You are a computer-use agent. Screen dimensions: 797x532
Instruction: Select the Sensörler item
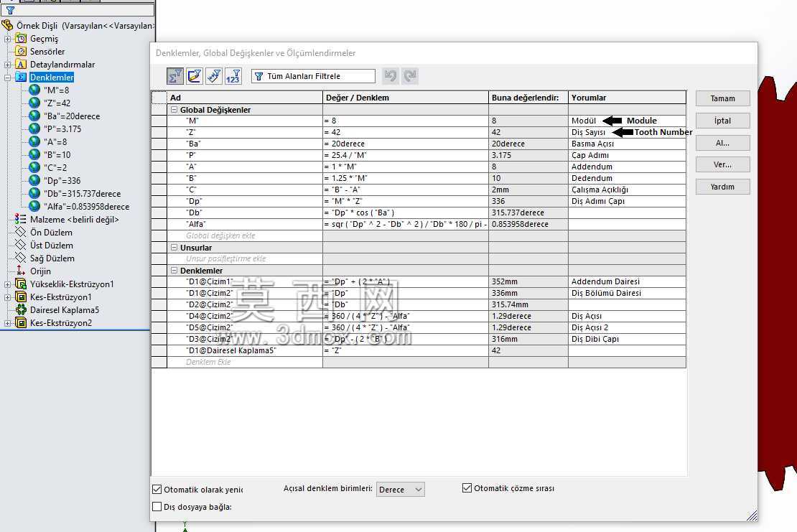tap(47, 51)
